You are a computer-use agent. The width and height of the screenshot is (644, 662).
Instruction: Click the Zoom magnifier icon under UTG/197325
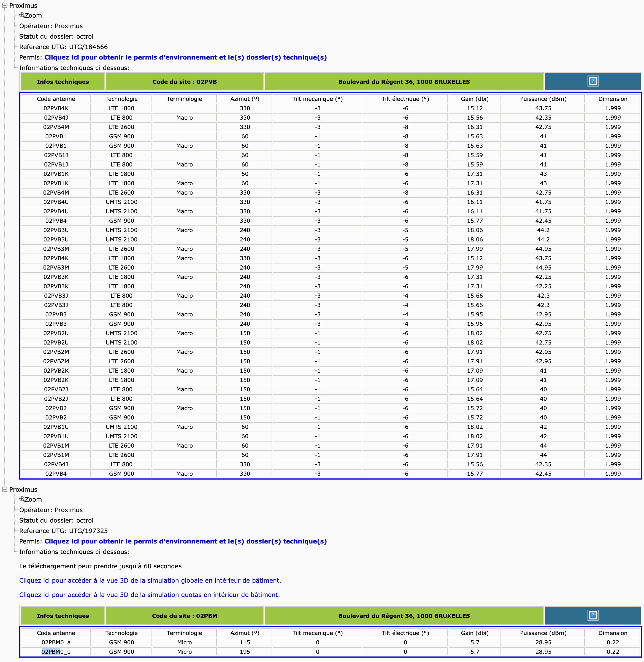22,499
